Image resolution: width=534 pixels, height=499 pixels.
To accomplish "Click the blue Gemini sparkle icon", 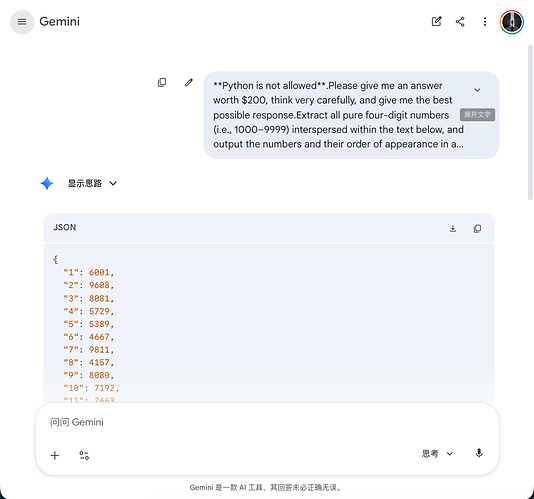I will (47, 183).
